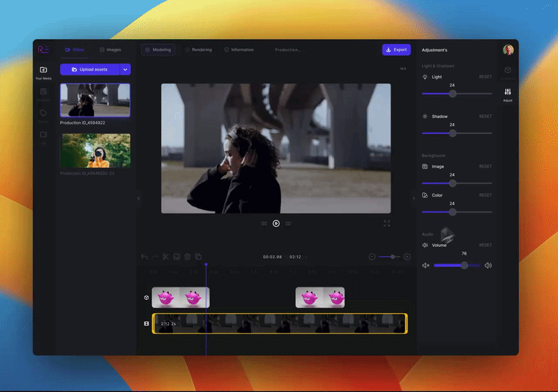
Task: Select the yellow-outlined video clip on the timeline
Action: click(280, 324)
